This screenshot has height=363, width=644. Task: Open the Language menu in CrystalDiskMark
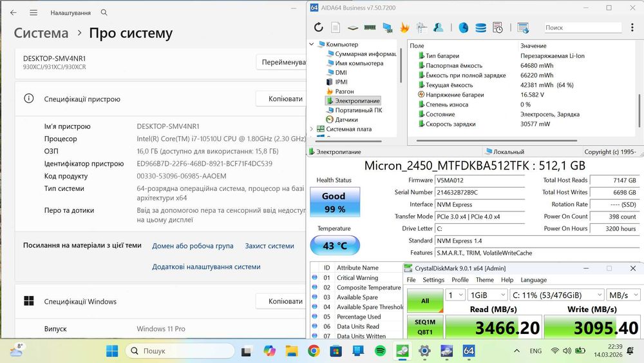point(533,280)
